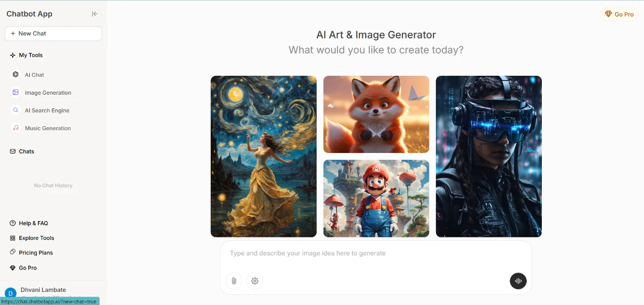Open the Pricing Plans page
The width and height of the screenshot is (644, 305).
[32, 253]
